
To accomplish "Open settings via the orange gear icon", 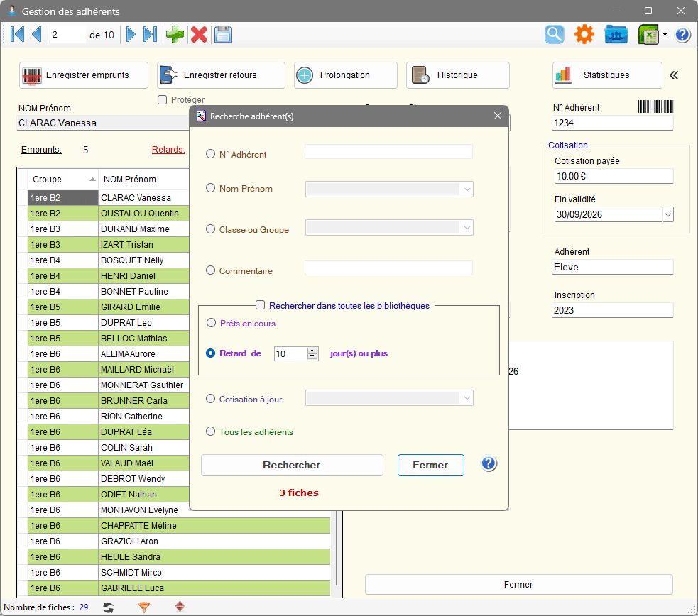I will (584, 34).
